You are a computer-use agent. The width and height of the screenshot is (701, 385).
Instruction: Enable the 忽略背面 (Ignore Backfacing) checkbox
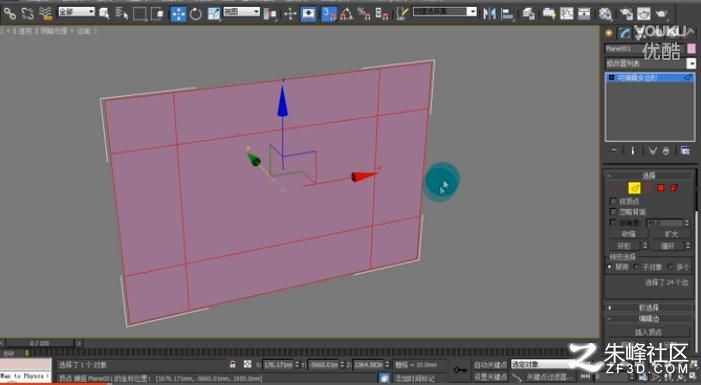click(613, 212)
